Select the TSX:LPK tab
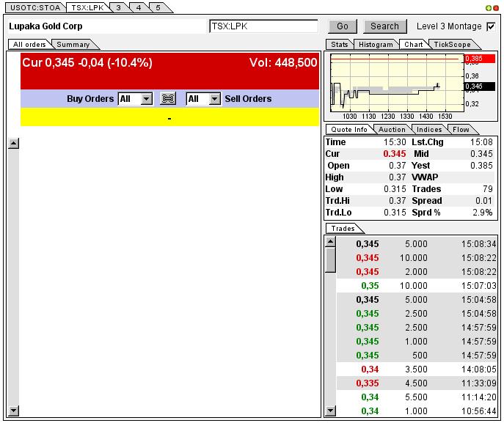The width and height of the screenshot is (504, 423). pos(87,8)
